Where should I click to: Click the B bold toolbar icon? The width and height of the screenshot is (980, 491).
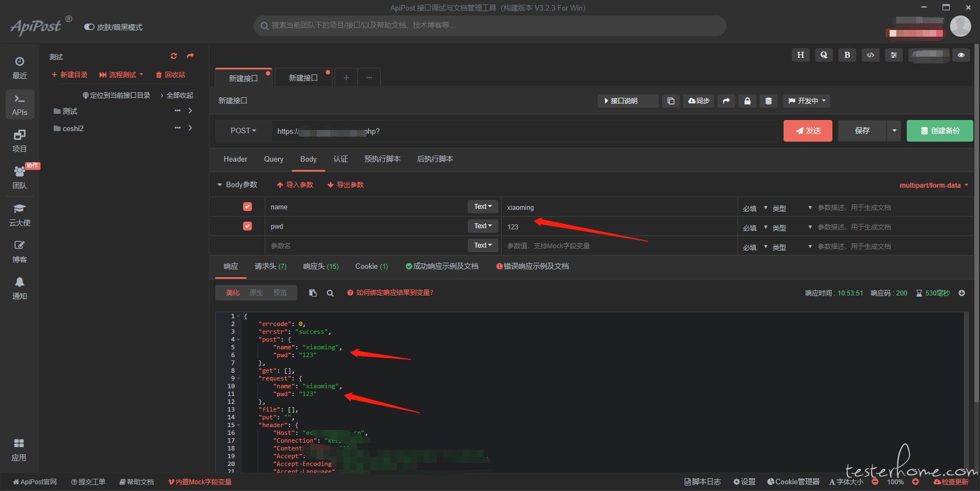pos(847,54)
